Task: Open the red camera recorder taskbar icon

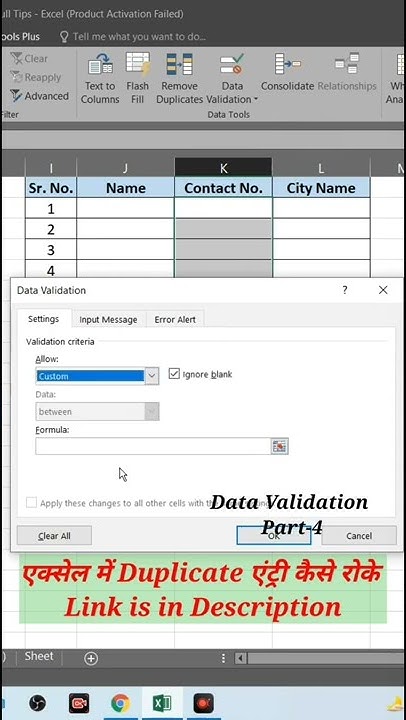Action: 79,703
